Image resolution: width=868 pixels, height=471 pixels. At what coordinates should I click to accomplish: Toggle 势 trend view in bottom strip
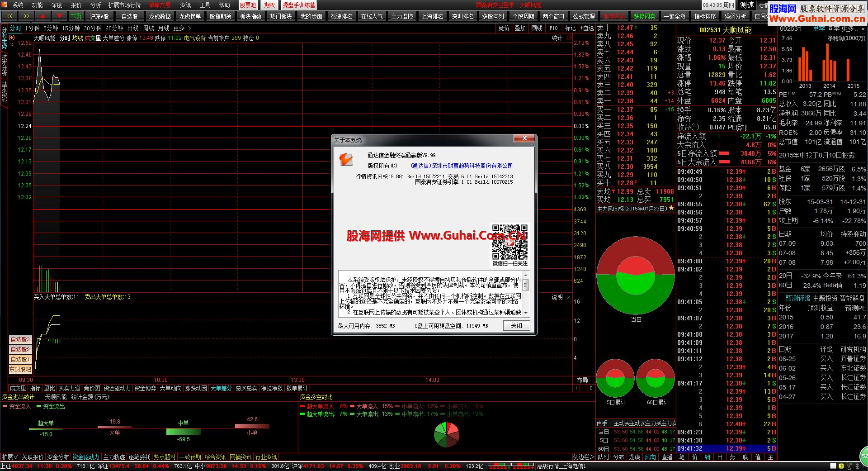coord(732,457)
